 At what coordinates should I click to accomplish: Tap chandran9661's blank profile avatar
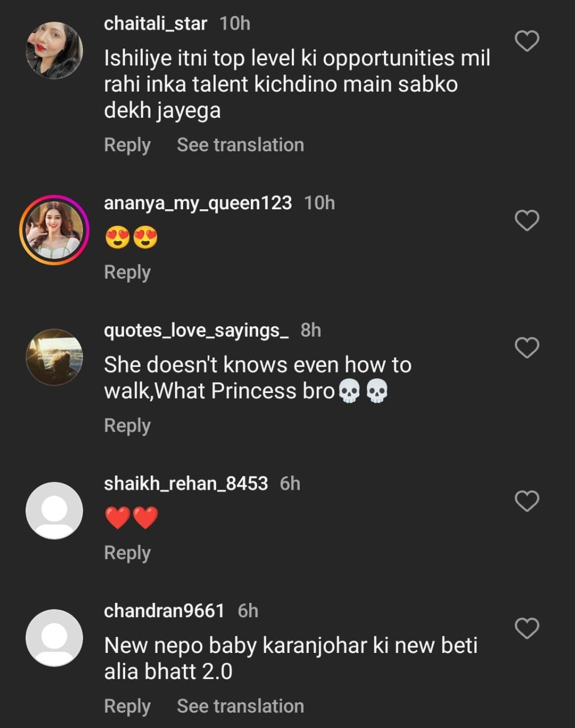pyautogui.click(x=55, y=638)
